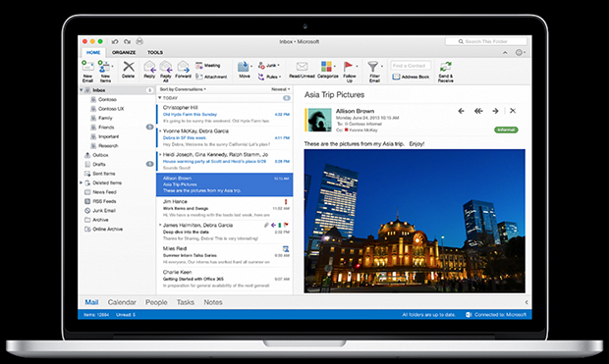The height and width of the screenshot is (364, 609).
Task: Flag message with Follow Up
Action: [350, 72]
